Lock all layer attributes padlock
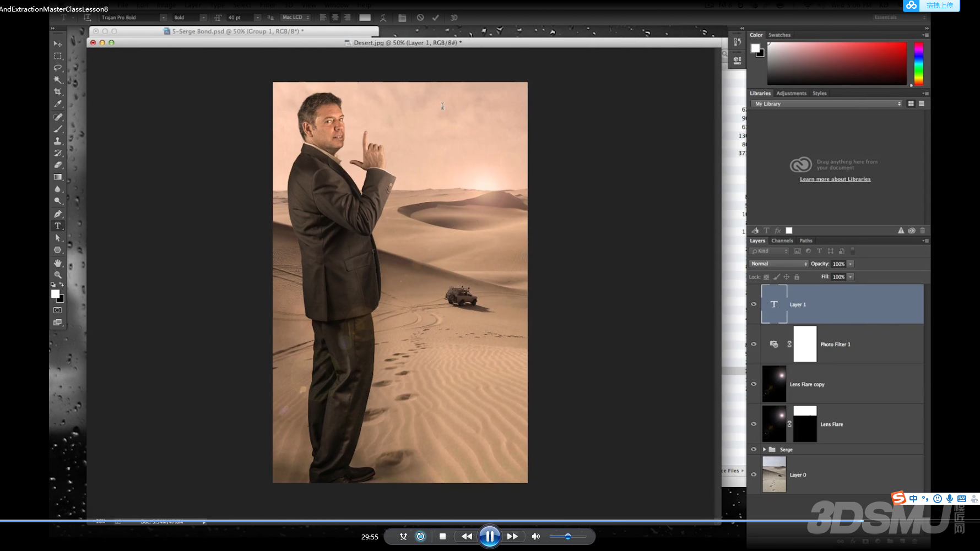Viewport: 980px width, 551px height. tap(797, 277)
